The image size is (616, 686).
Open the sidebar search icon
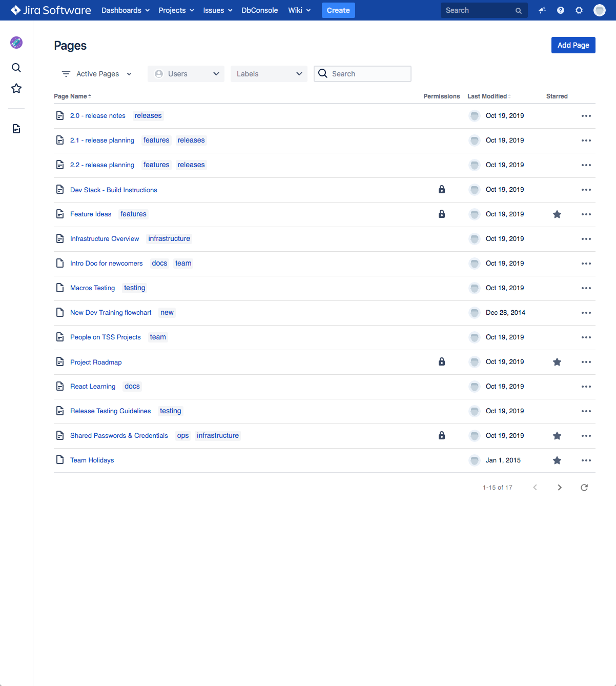point(16,68)
